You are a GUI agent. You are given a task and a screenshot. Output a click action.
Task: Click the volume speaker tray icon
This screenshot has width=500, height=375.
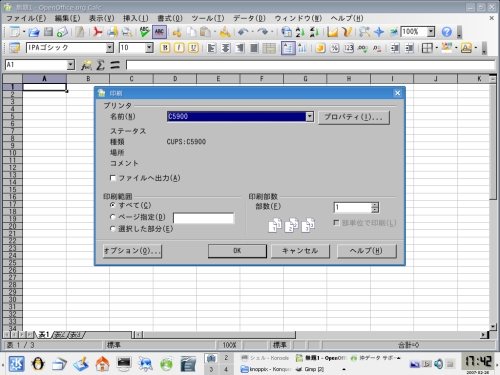(439, 364)
